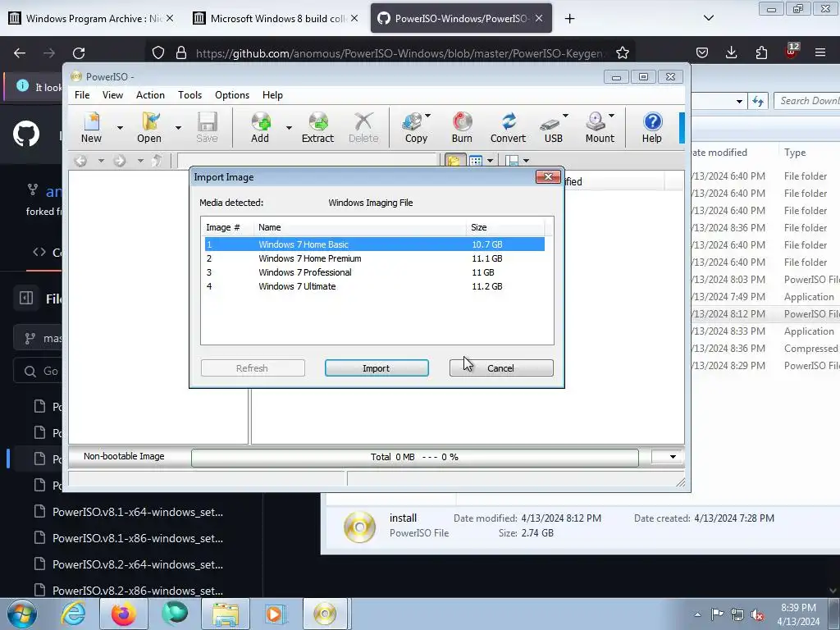840x630 pixels.
Task: Close the Import Image dialog
Action: pyautogui.click(x=548, y=177)
